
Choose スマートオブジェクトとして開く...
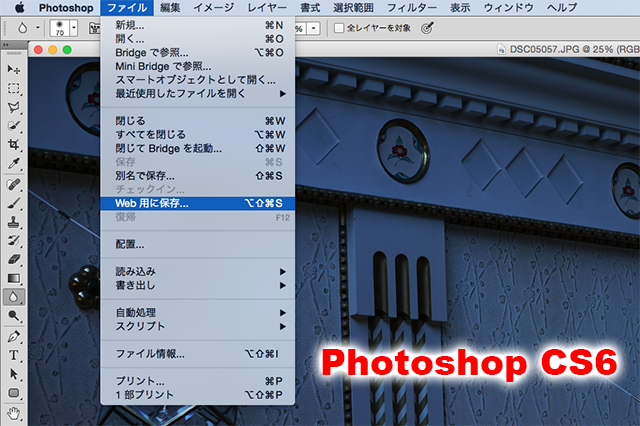198,80
